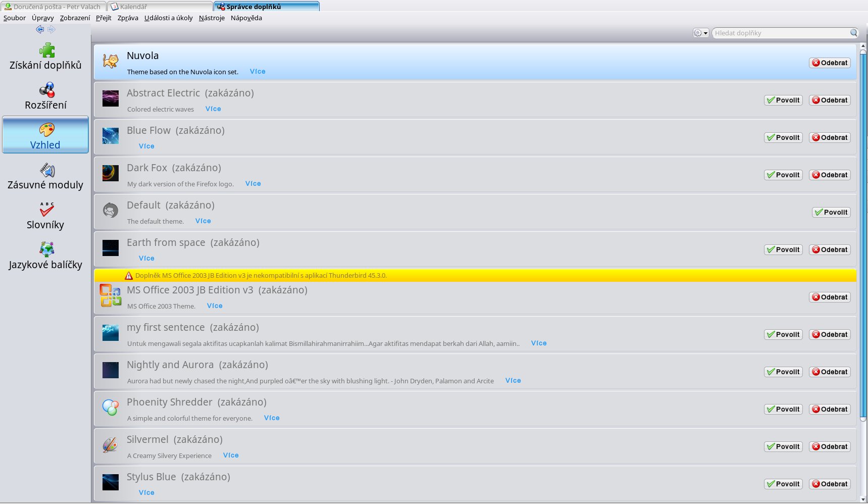868x504 pixels.
Task: Select the Rozšíření extensions icon
Action: pyautogui.click(x=46, y=90)
